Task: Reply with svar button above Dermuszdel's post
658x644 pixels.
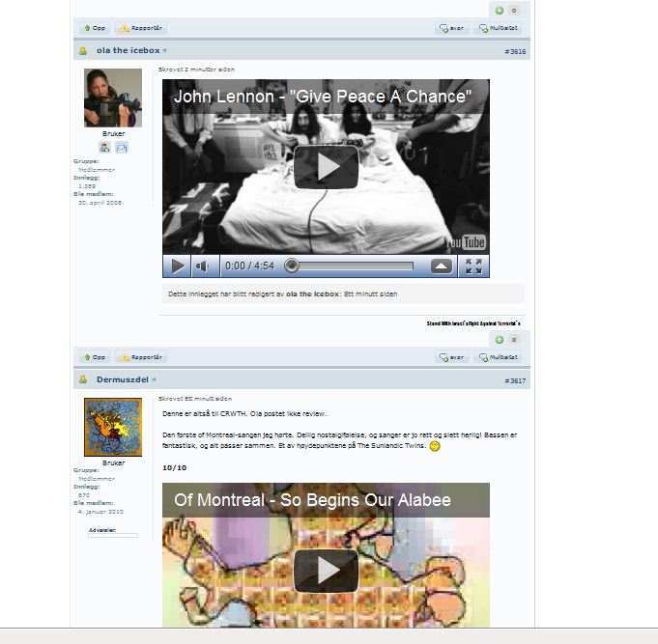Action: (451, 357)
